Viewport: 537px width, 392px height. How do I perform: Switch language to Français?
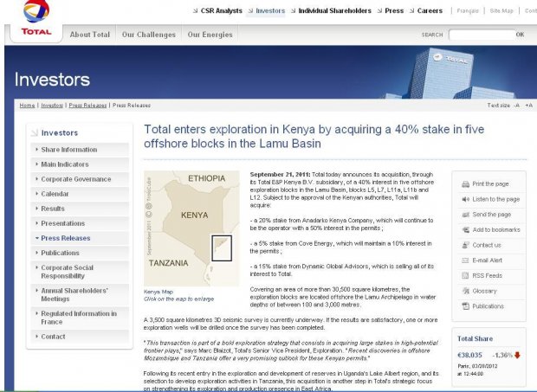pos(468,11)
